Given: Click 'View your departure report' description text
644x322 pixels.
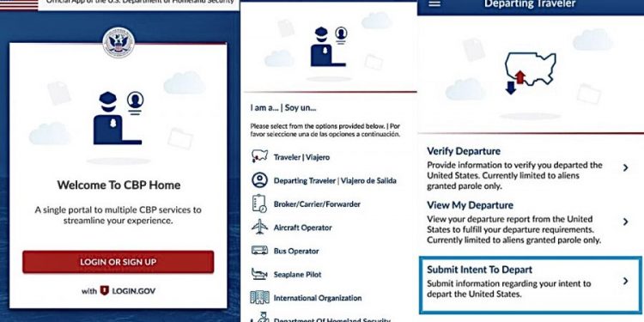Looking at the screenshot, I should click(513, 229).
